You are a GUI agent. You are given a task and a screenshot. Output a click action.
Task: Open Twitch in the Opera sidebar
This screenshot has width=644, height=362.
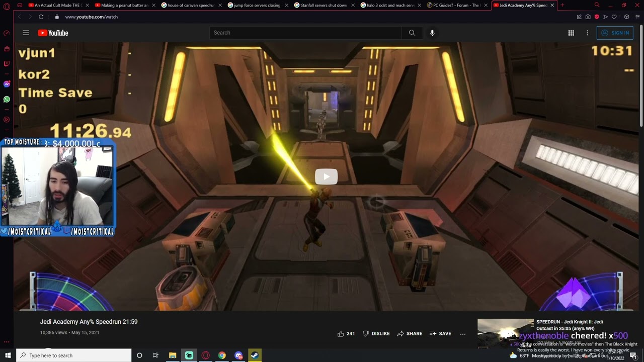pos(7,64)
